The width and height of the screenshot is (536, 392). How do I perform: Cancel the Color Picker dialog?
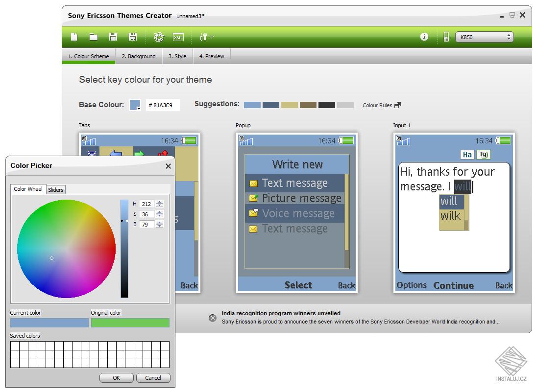click(153, 377)
